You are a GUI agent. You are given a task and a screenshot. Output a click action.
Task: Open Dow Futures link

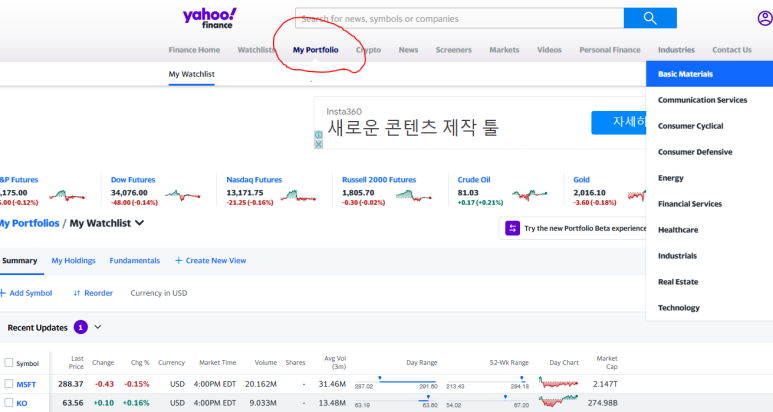click(133, 180)
